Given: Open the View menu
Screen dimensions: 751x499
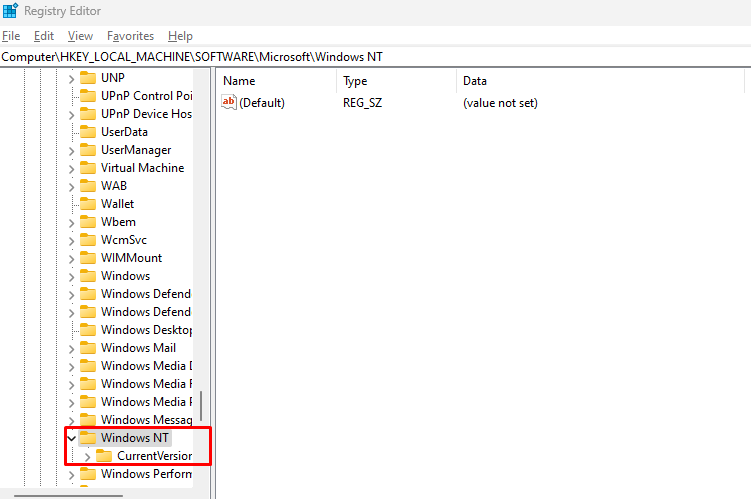Looking at the screenshot, I should pos(80,36).
